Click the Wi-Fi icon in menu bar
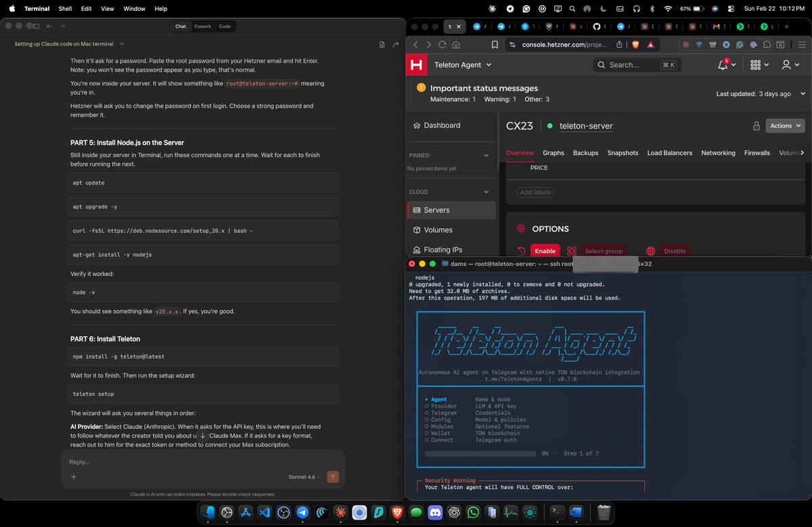This screenshot has height=527, width=812. [x=668, y=9]
